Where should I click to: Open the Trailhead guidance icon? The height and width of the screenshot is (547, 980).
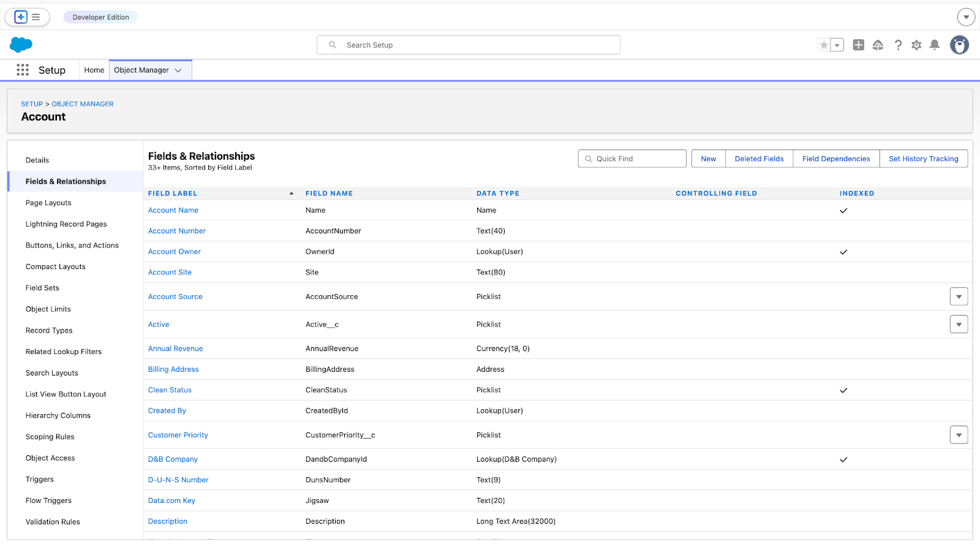(x=878, y=45)
